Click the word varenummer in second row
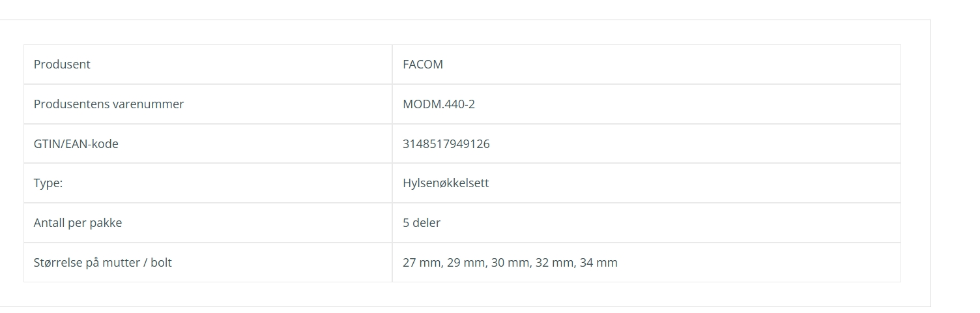This screenshot has height=313, width=980. [149, 104]
